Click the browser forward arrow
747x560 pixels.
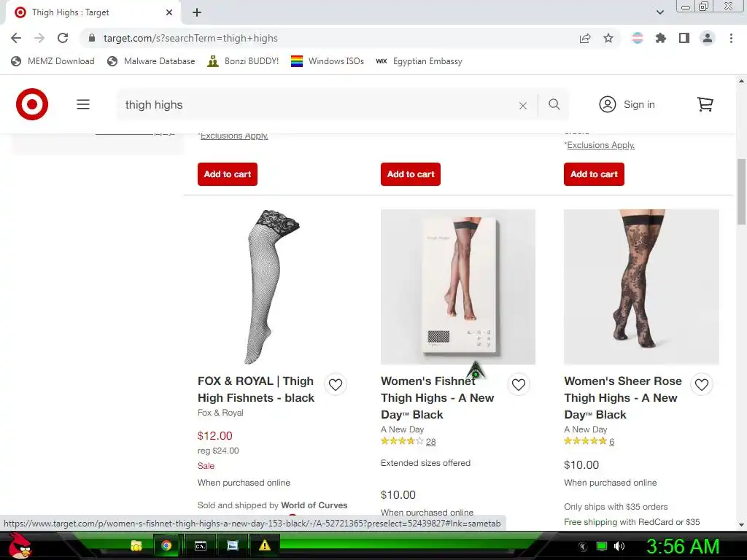[39, 38]
